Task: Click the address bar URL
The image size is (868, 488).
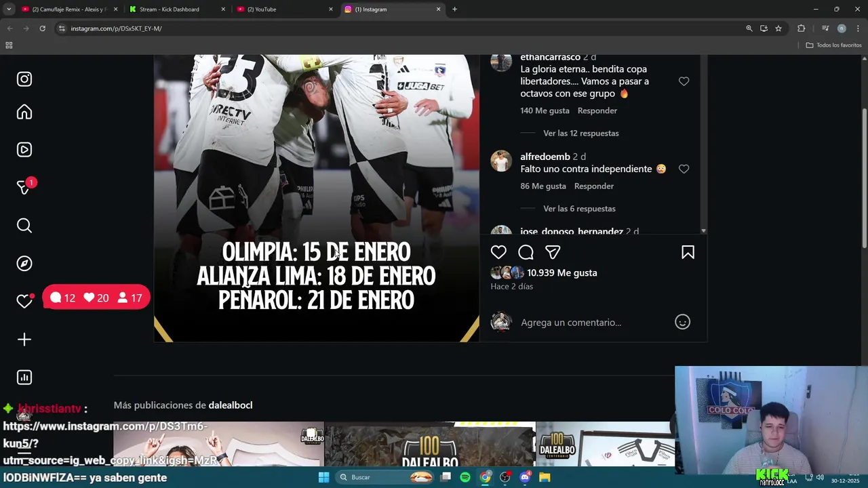Action: click(116, 28)
